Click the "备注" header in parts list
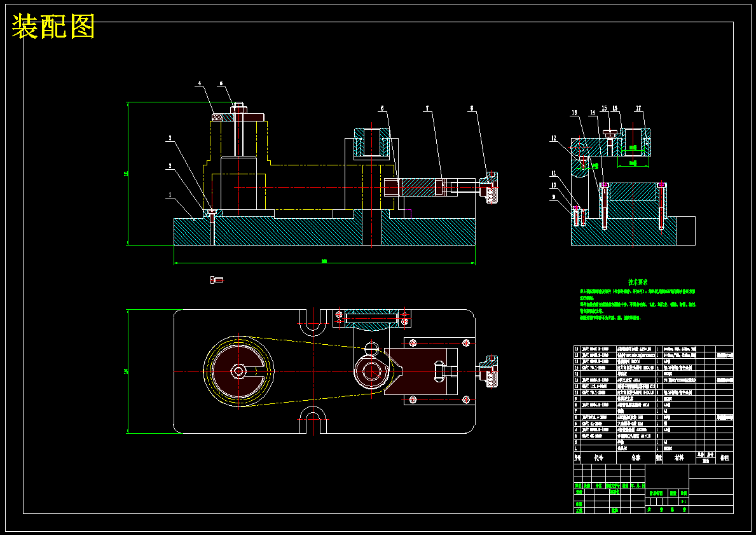 pos(724,457)
